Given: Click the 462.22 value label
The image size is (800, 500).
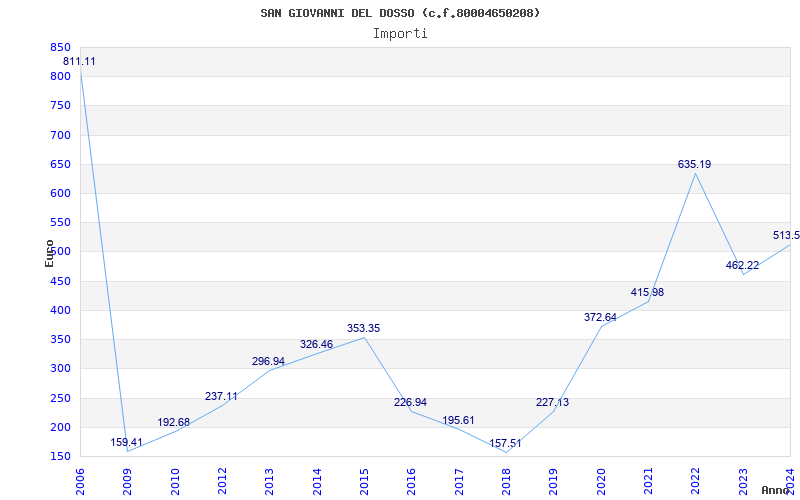Looking at the screenshot, I should click(x=742, y=266).
